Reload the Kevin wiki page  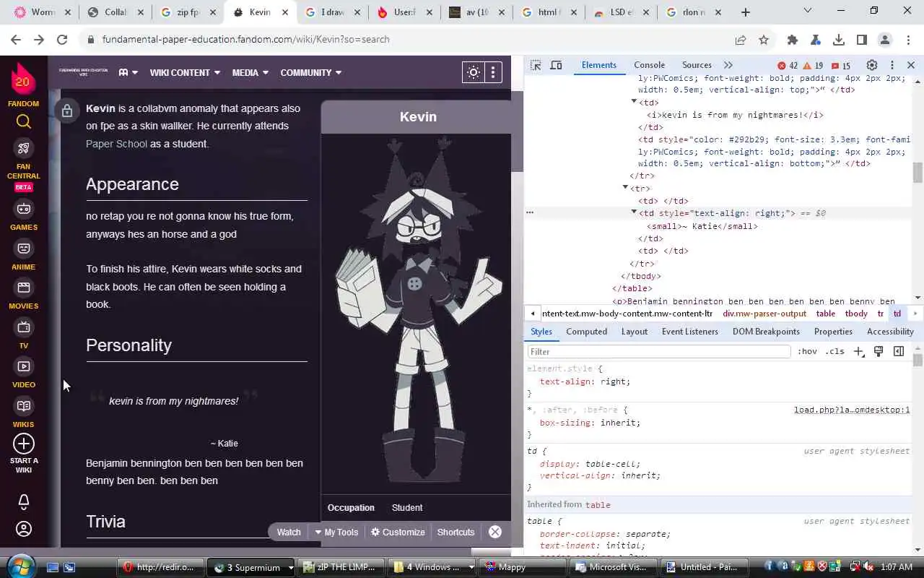[62, 40]
